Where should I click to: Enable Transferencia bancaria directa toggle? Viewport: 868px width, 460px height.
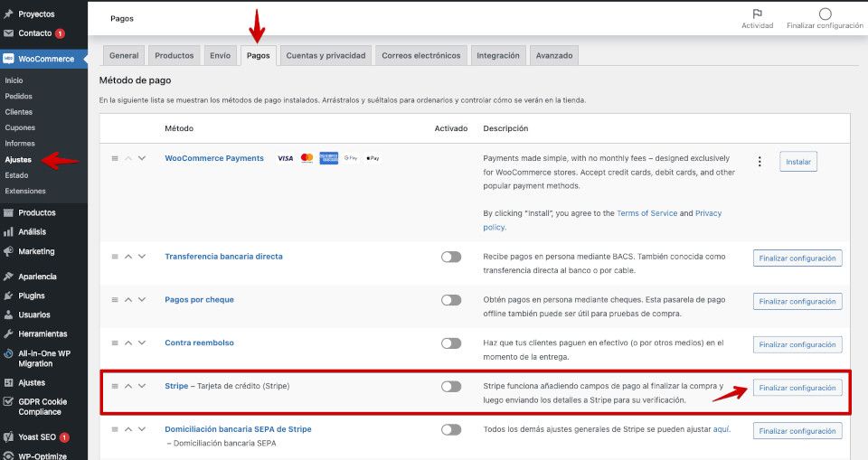tap(451, 257)
